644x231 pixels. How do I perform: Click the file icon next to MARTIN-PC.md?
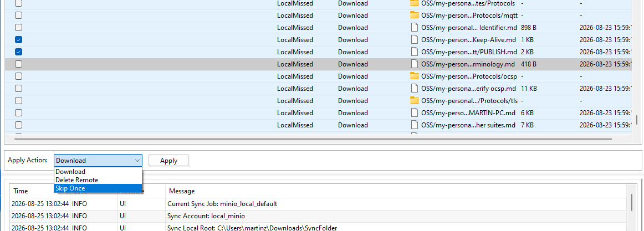[x=414, y=113]
